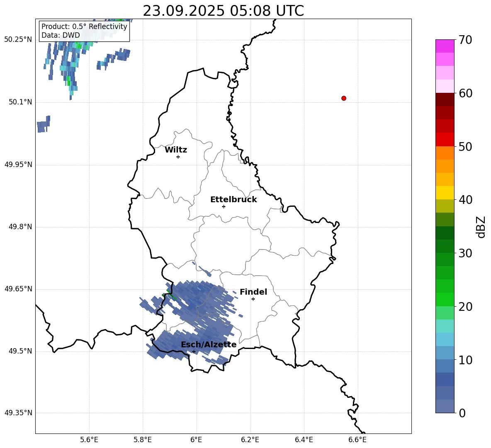Image resolution: width=491 pixels, height=448 pixels.
Task: Click the 49.95°N latitude label
Action: pos(18,165)
